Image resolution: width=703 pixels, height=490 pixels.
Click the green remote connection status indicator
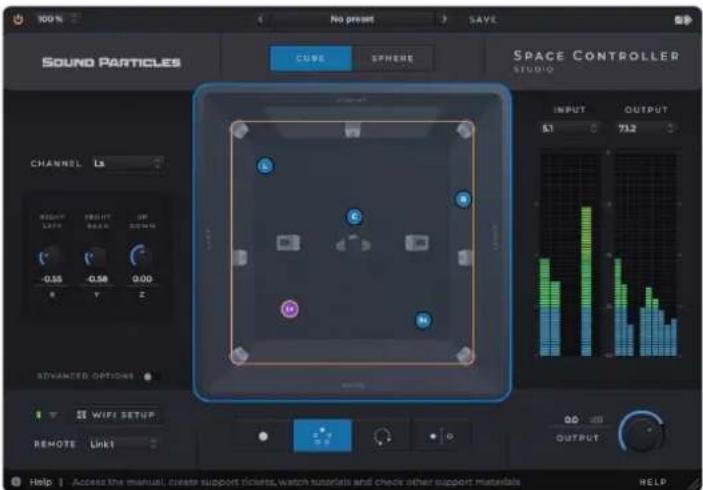coord(39,415)
